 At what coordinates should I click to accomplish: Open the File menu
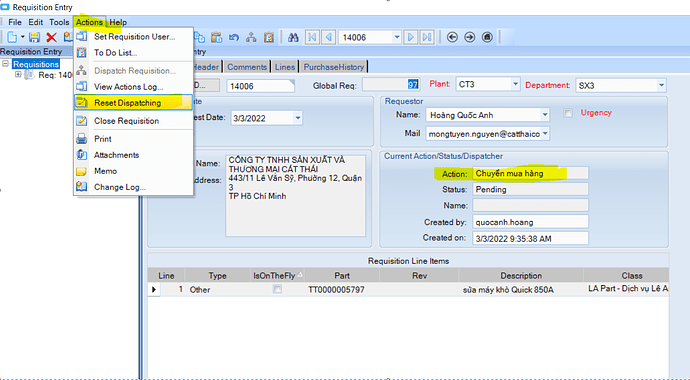tap(15, 22)
